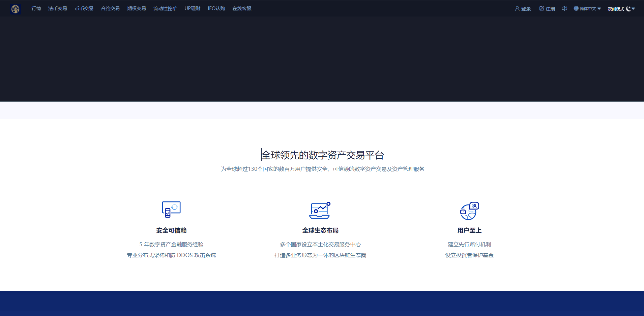Screen dimensions: 644x316
Task: Click the user icon beside 登录
Action: tap(517, 8)
